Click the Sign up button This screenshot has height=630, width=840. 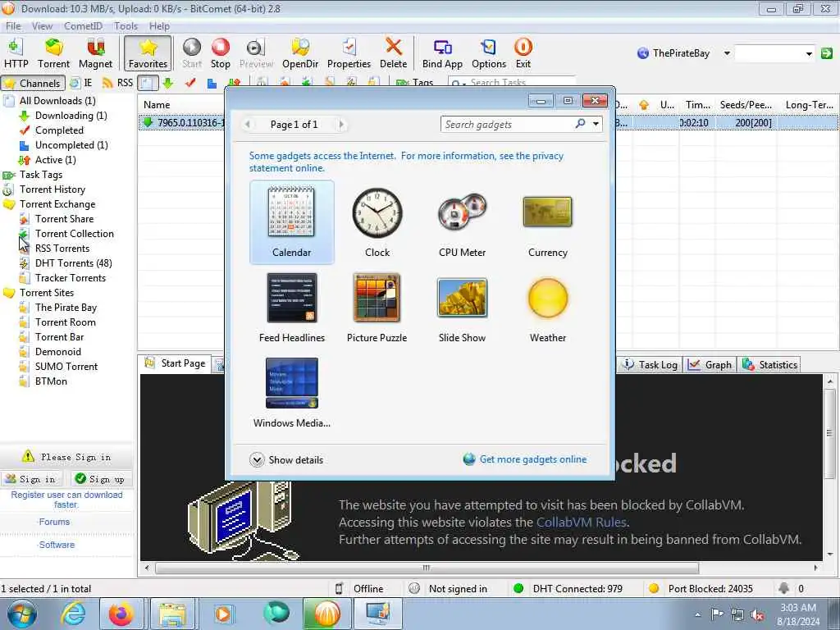pos(100,479)
